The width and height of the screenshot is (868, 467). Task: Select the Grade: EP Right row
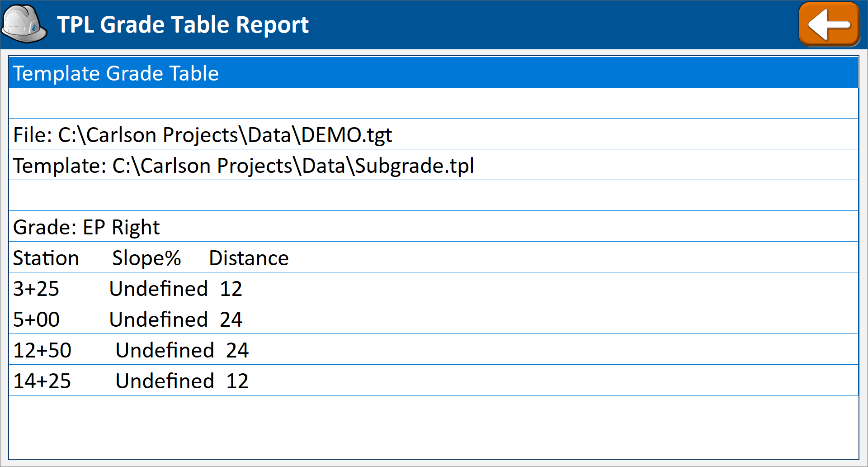point(434,227)
